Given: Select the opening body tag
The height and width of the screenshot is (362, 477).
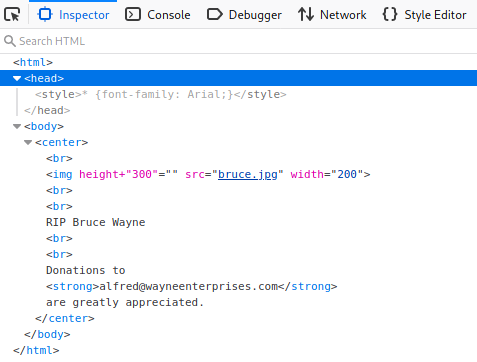Looking at the screenshot, I should coord(44,126).
